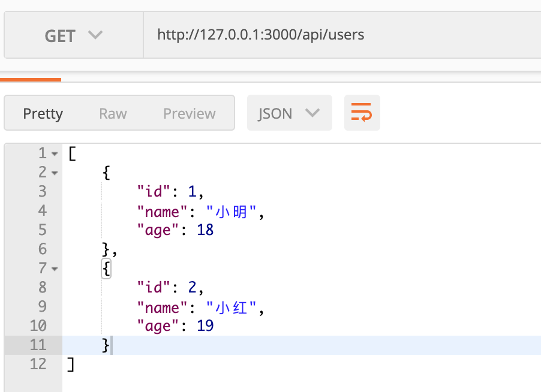Click the request URL field
The height and width of the screenshot is (392, 541).
(342, 35)
